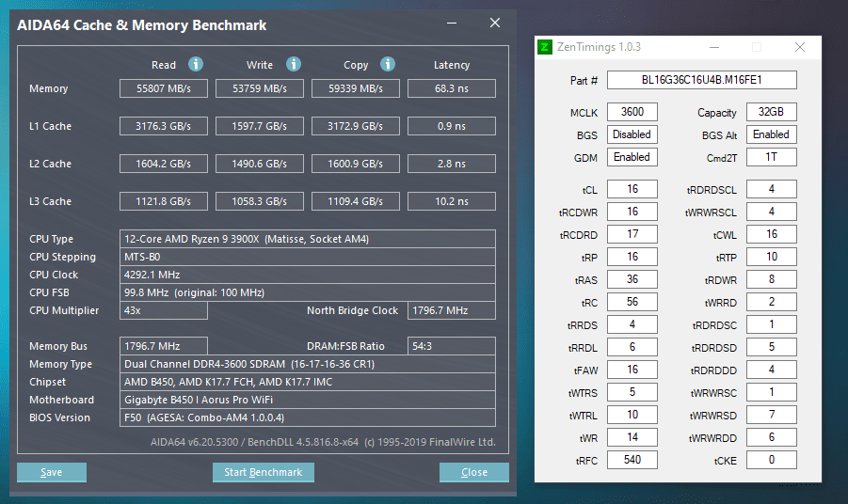Click the tWTRL value 10

632,415
